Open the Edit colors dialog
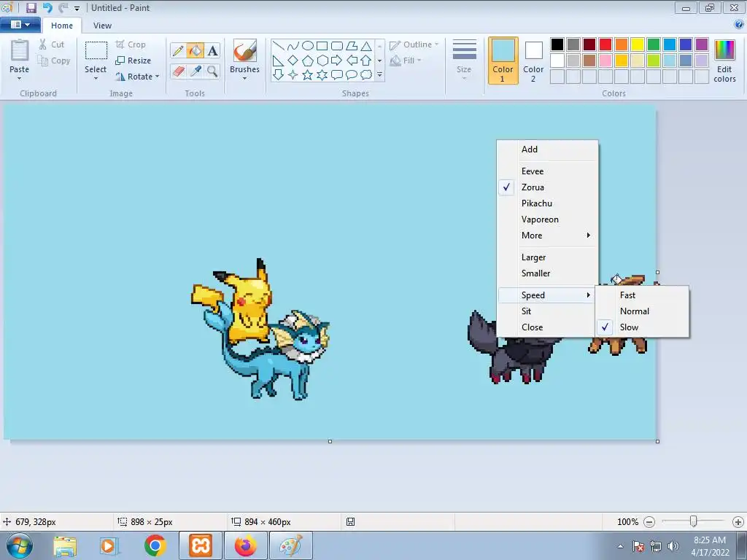 pyautogui.click(x=724, y=61)
